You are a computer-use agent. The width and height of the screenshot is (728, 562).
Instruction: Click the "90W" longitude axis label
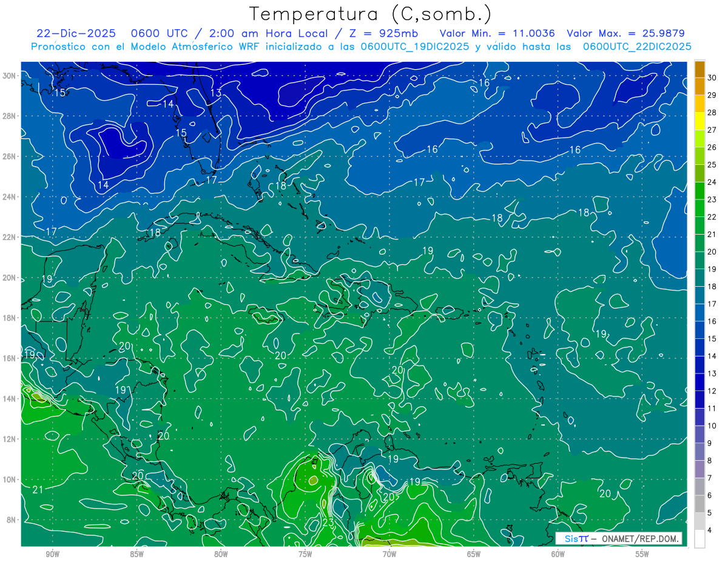click(53, 554)
